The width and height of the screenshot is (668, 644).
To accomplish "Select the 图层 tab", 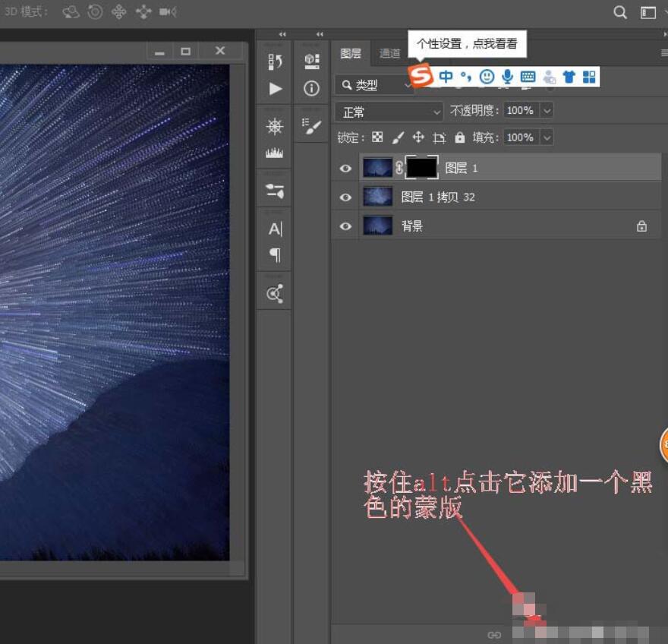I will [351, 53].
